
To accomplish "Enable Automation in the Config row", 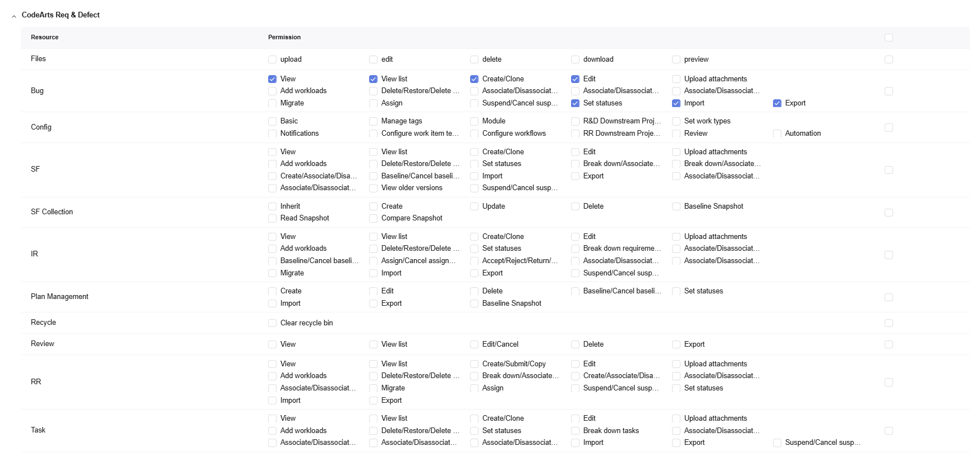I will pyautogui.click(x=777, y=134).
